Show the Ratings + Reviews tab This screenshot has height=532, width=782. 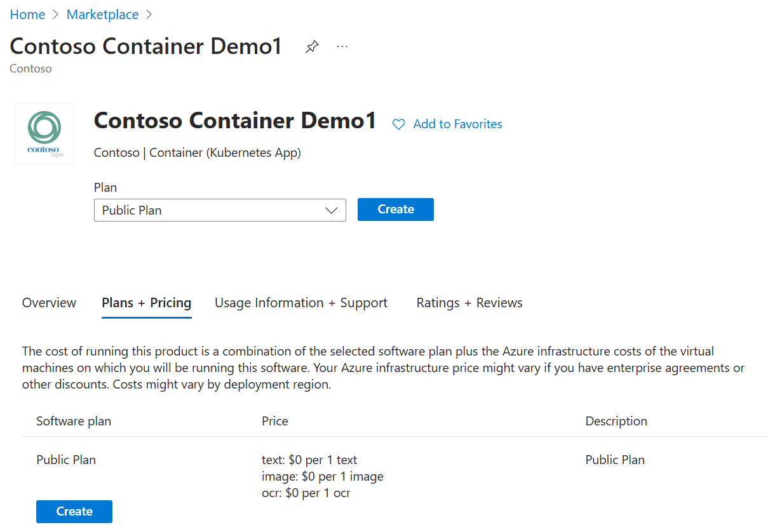tap(469, 303)
